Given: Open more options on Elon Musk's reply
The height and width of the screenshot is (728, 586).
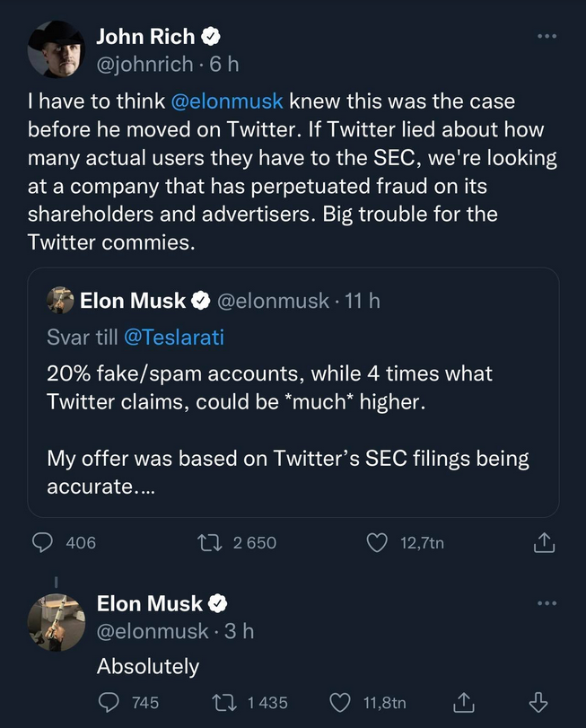Looking at the screenshot, I should tap(546, 601).
